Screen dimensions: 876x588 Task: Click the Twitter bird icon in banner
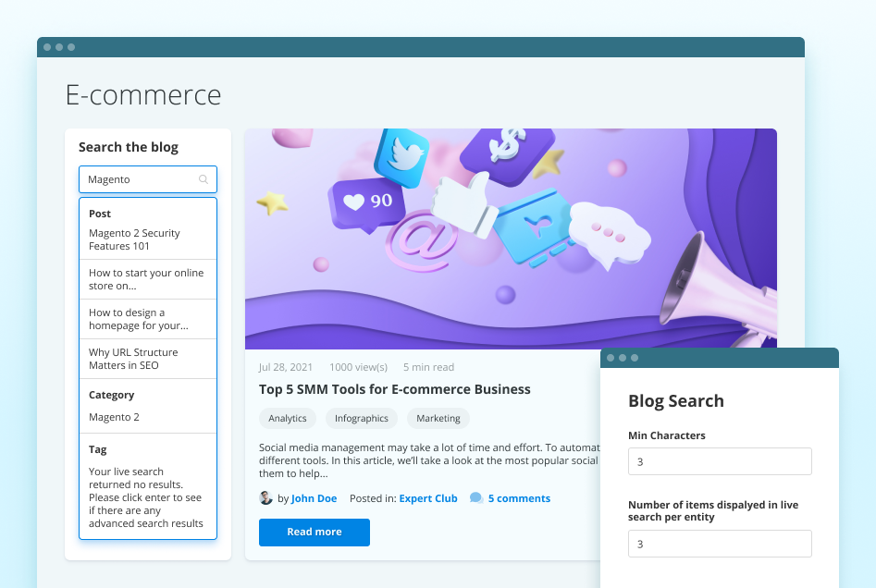tap(402, 157)
